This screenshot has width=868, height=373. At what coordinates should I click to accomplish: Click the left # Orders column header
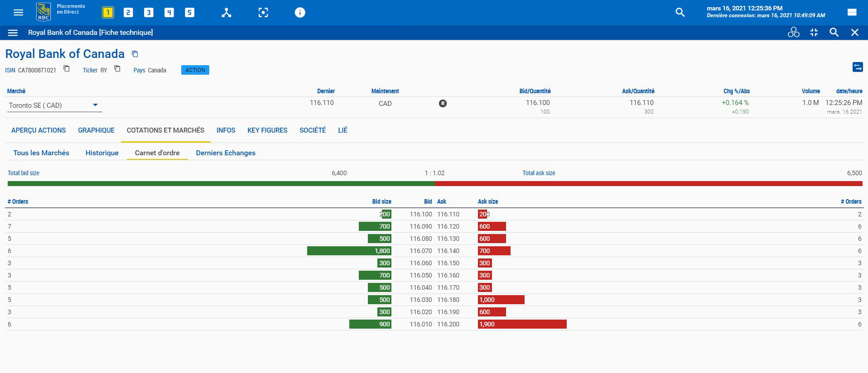coord(18,201)
